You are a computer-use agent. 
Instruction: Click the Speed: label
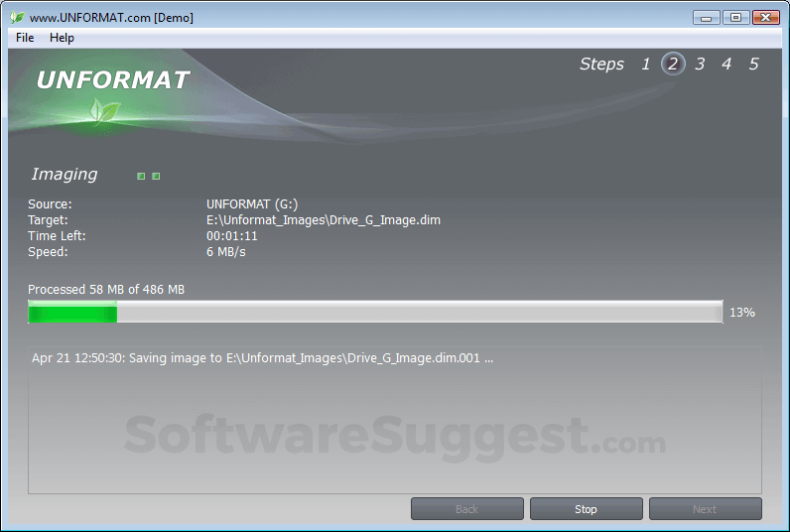[48, 252]
